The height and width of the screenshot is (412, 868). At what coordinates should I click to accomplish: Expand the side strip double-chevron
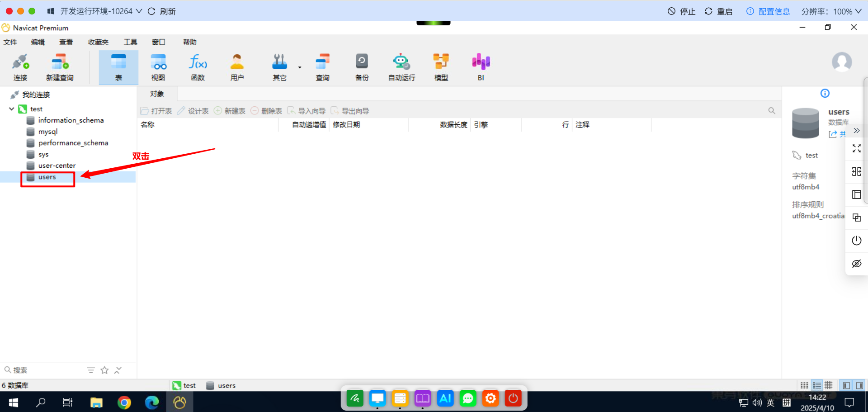tap(857, 131)
